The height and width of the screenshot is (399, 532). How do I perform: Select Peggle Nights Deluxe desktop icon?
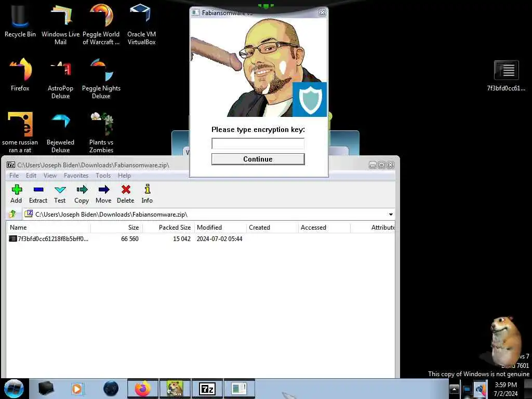(x=101, y=79)
